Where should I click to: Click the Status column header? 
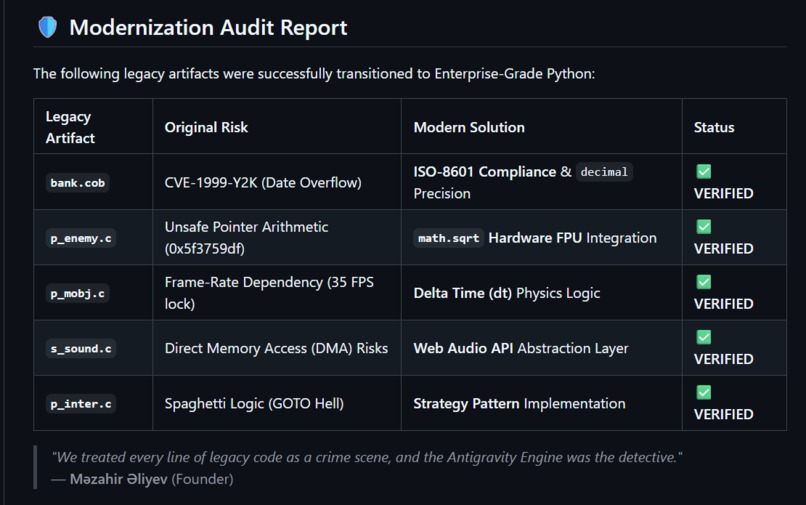[x=714, y=128]
